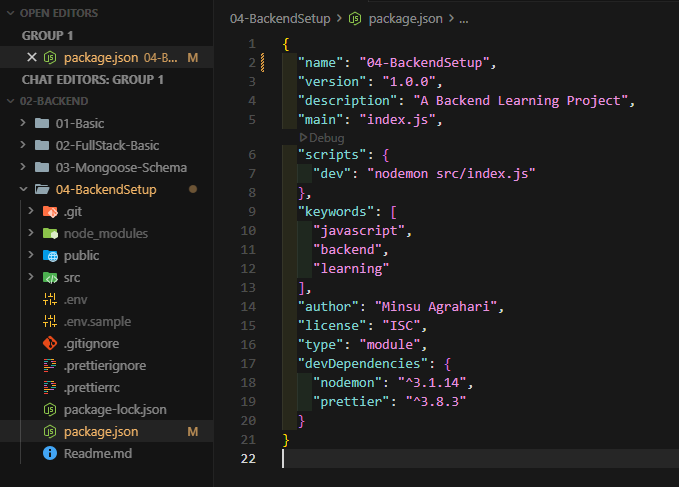Collapse the 04-BackendSetup folder chevron
This screenshot has width=679, height=487.
(23, 189)
